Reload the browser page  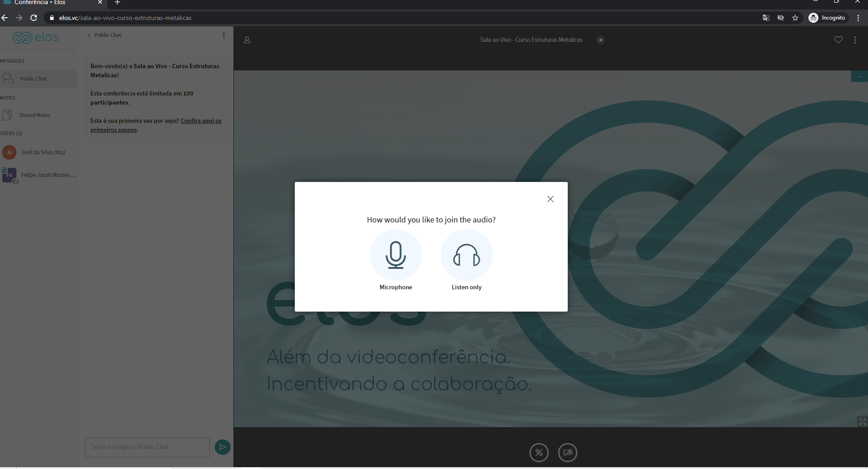(x=34, y=18)
